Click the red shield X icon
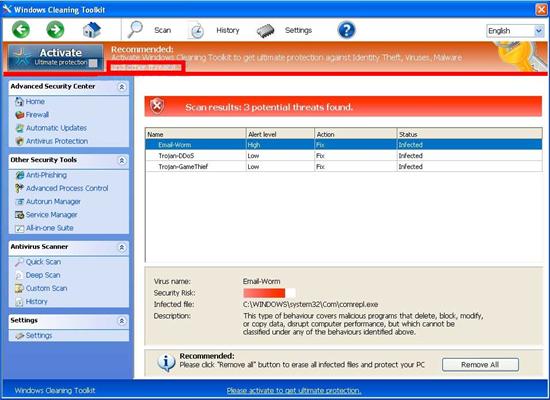This screenshot has height=400, width=550. pyautogui.click(x=157, y=106)
